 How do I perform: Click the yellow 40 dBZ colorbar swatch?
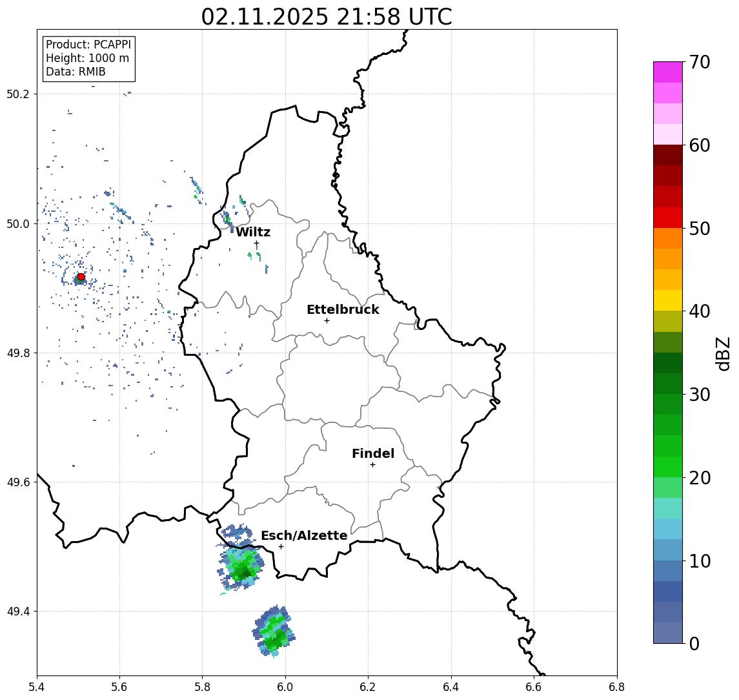coord(668,300)
